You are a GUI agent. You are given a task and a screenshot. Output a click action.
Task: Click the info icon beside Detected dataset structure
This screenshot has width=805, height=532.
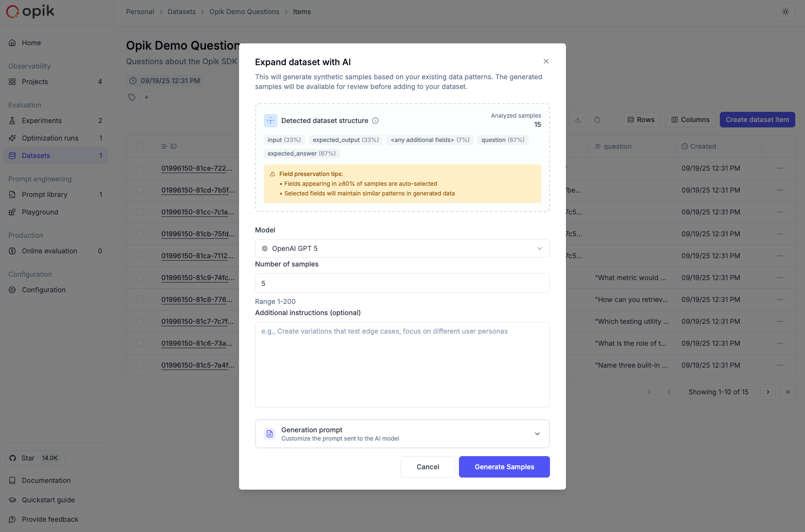pos(375,121)
